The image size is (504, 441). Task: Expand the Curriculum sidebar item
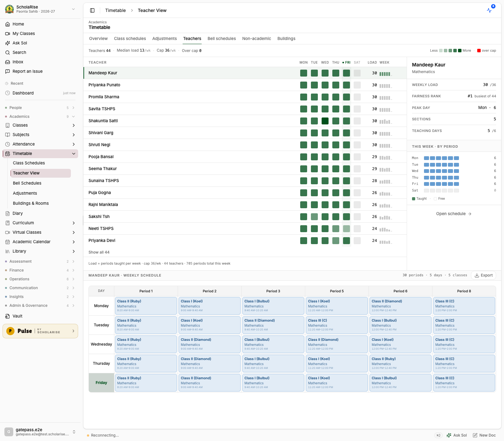coord(74,223)
